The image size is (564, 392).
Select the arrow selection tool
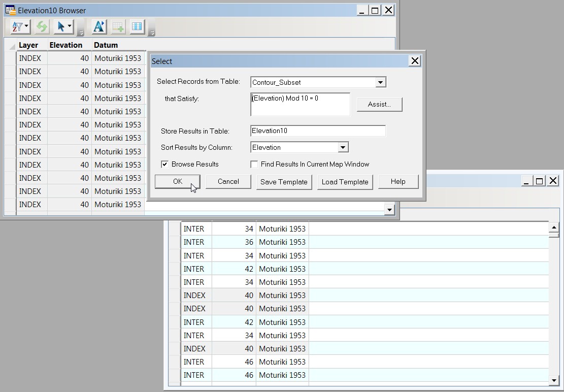pos(60,26)
